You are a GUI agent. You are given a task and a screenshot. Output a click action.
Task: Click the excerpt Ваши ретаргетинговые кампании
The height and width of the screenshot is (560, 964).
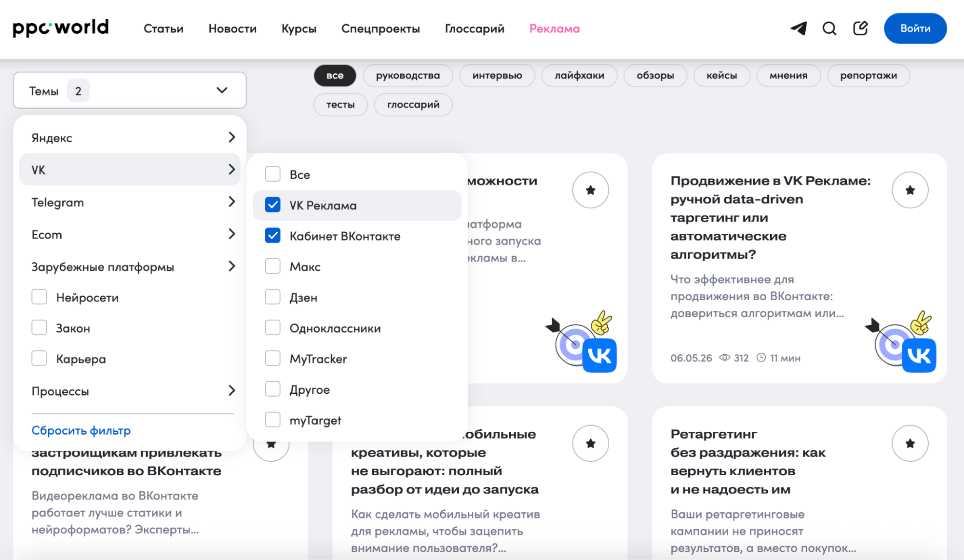(763, 531)
